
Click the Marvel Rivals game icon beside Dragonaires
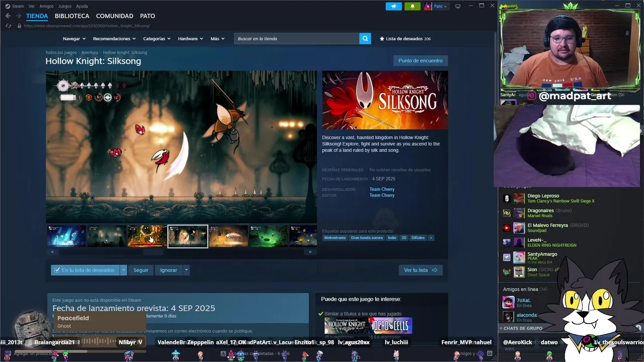click(x=507, y=213)
